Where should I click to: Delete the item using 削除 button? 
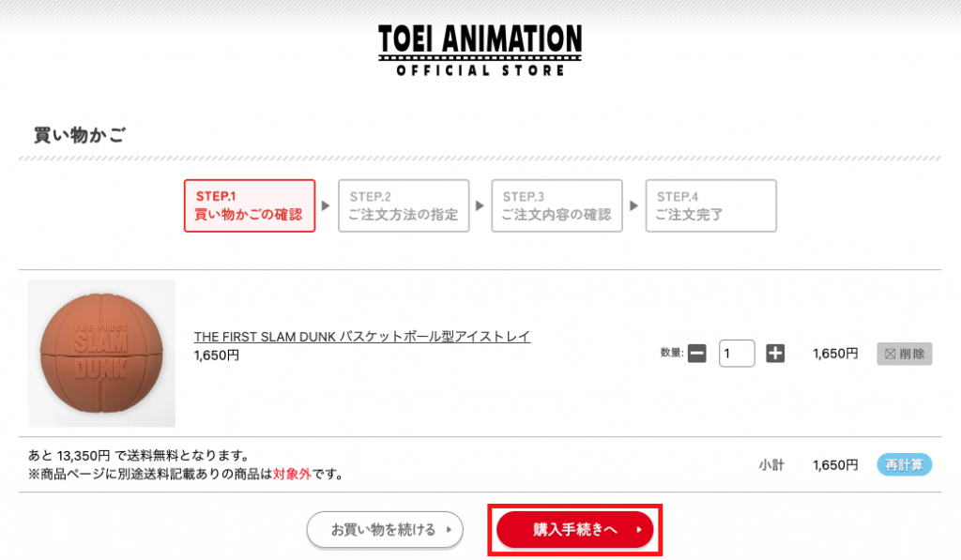pos(905,354)
